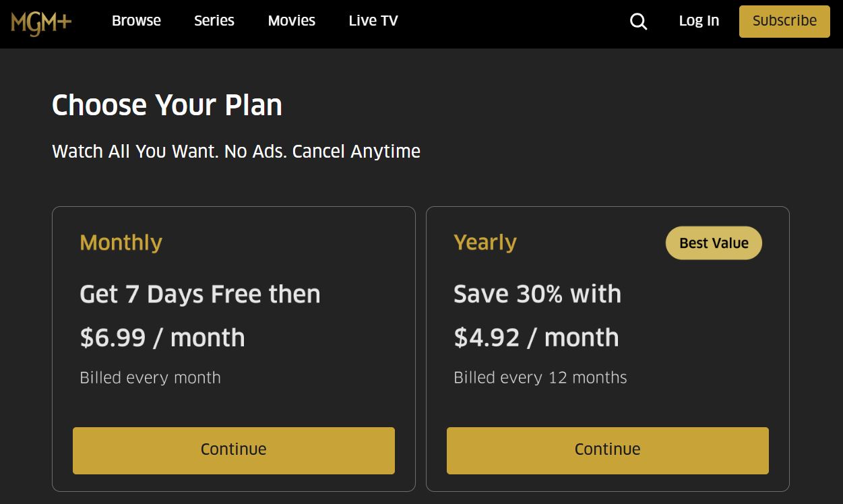Click the Save 30% promotional text
This screenshot has width=843, height=504.
[x=537, y=293]
